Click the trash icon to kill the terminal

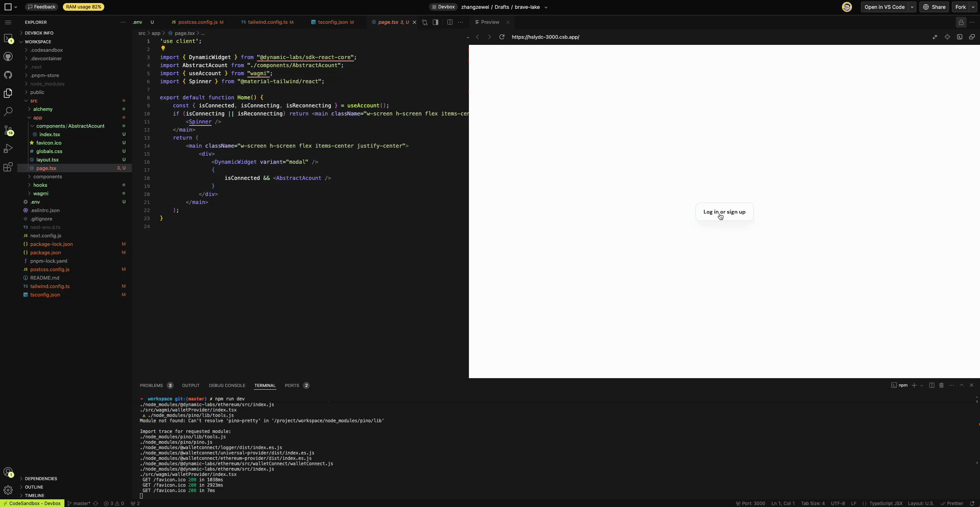coord(941,385)
